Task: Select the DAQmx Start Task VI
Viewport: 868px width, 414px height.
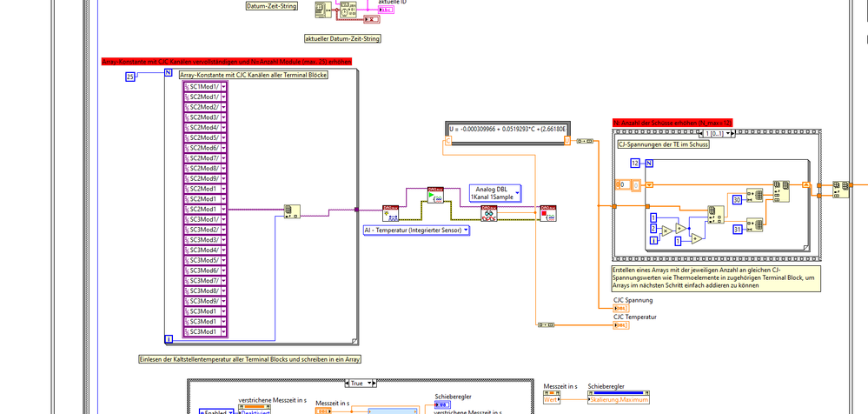Action: [x=435, y=195]
